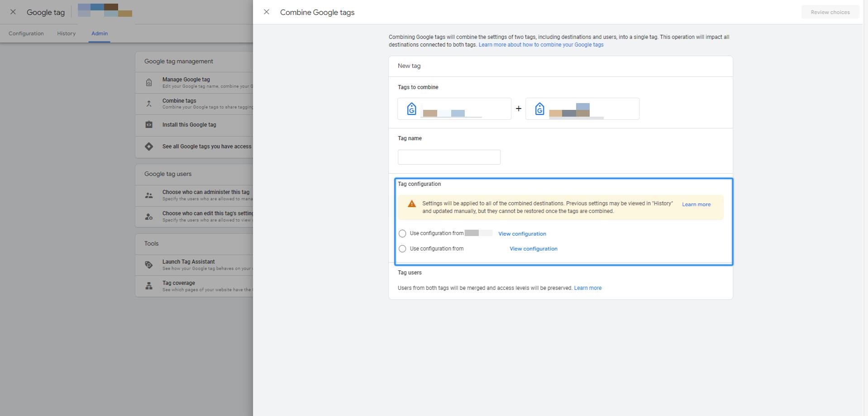This screenshot has width=868, height=416.
Task: Click the New tag heading
Action: pyautogui.click(x=409, y=66)
